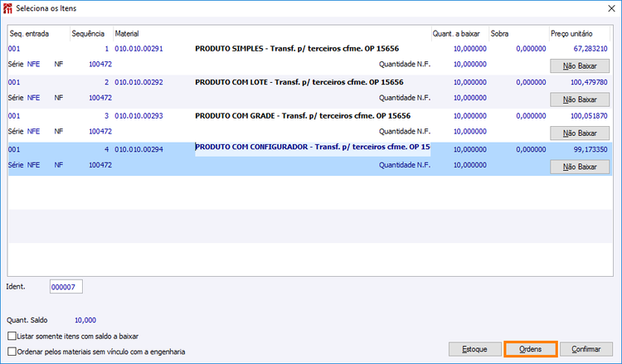Click sequence number 2 in LOTE row
Image resolution: width=622 pixels, height=364 pixels.
click(106, 82)
